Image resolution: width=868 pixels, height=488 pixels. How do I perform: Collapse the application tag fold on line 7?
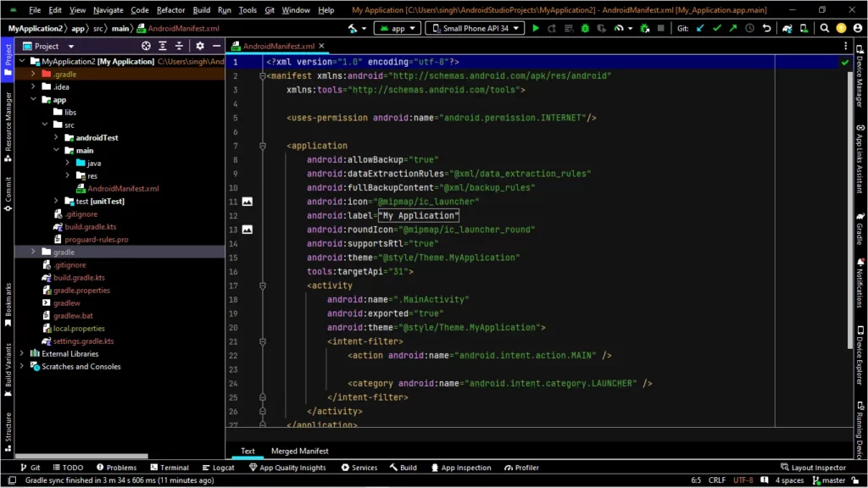[x=263, y=146]
